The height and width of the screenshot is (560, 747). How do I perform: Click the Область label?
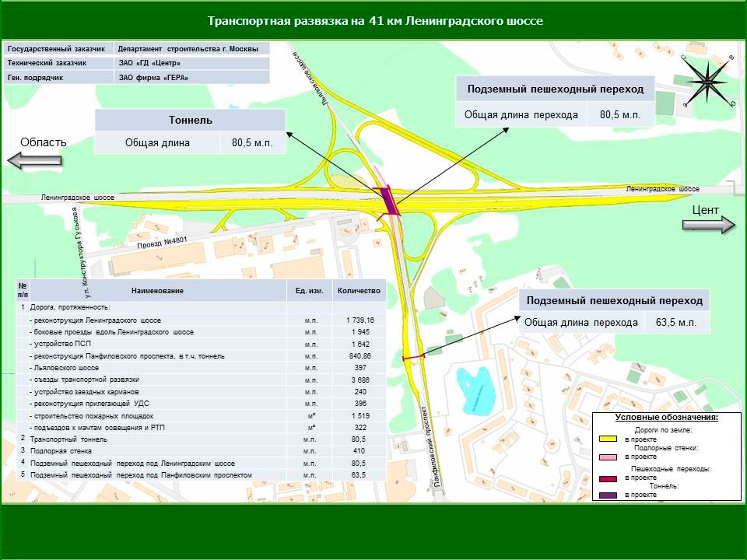pyautogui.click(x=44, y=142)
